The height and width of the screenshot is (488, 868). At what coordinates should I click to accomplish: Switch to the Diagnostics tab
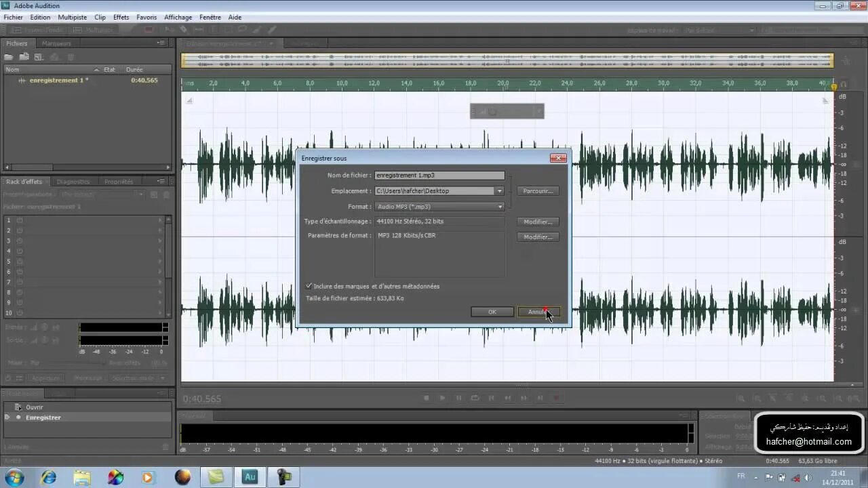73,182
